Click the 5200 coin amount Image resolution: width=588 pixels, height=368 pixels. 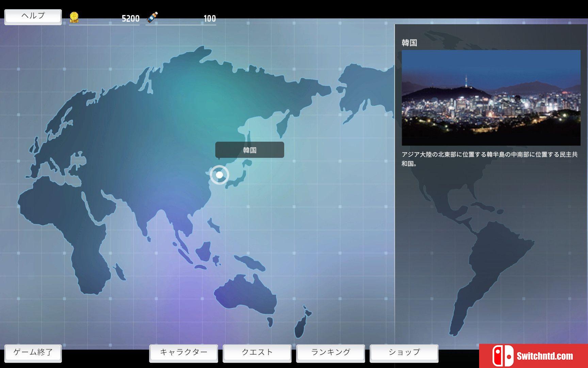[131, 18]
